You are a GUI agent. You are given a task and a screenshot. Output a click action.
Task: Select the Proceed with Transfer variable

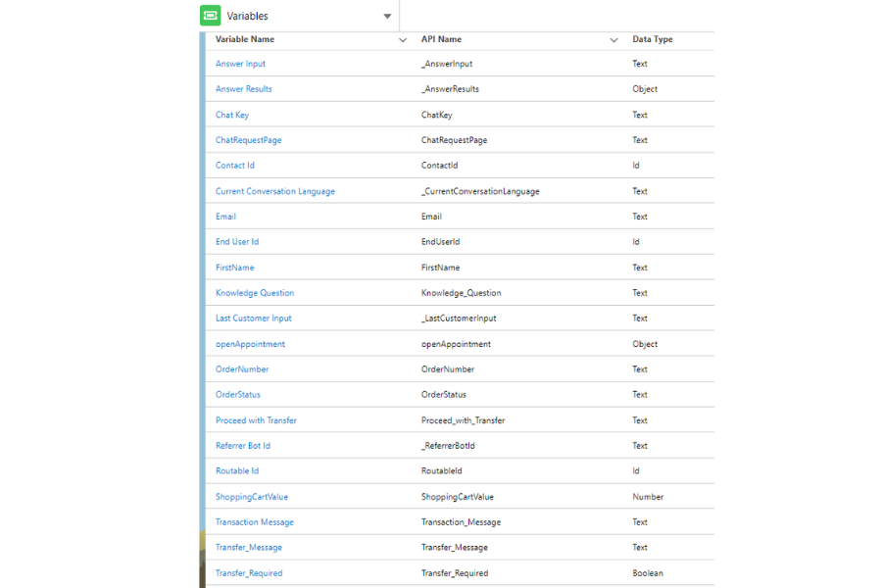(x=256, y=420)
